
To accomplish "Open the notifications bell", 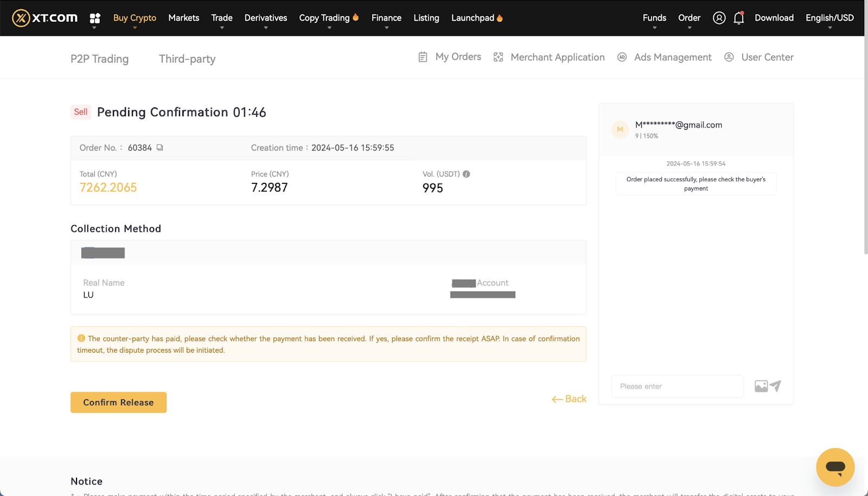I will [738, 18].
